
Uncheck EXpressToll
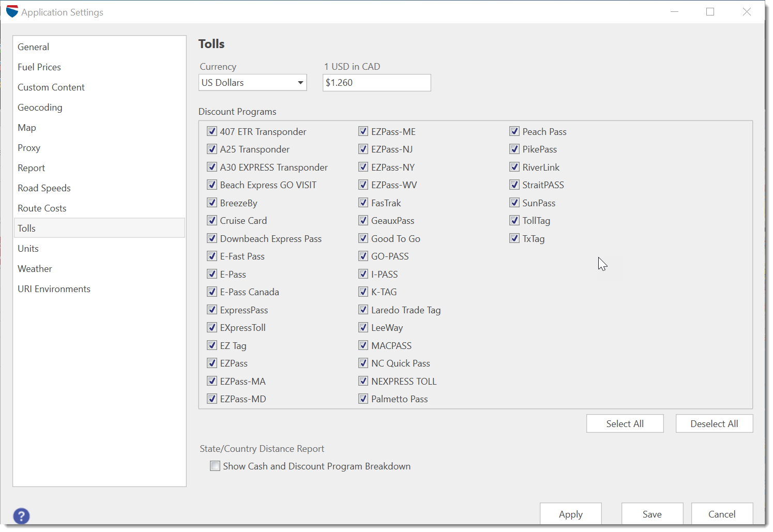[212, 327]
